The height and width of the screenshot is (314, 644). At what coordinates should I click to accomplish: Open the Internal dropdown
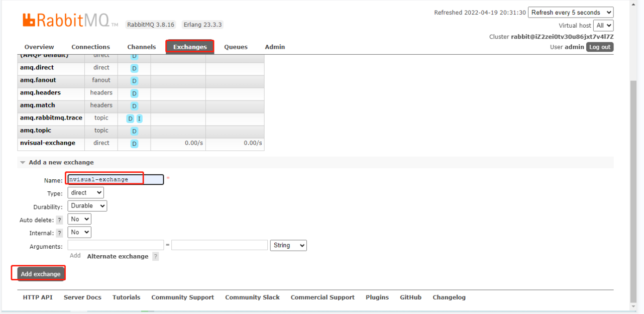pos(79,232)
